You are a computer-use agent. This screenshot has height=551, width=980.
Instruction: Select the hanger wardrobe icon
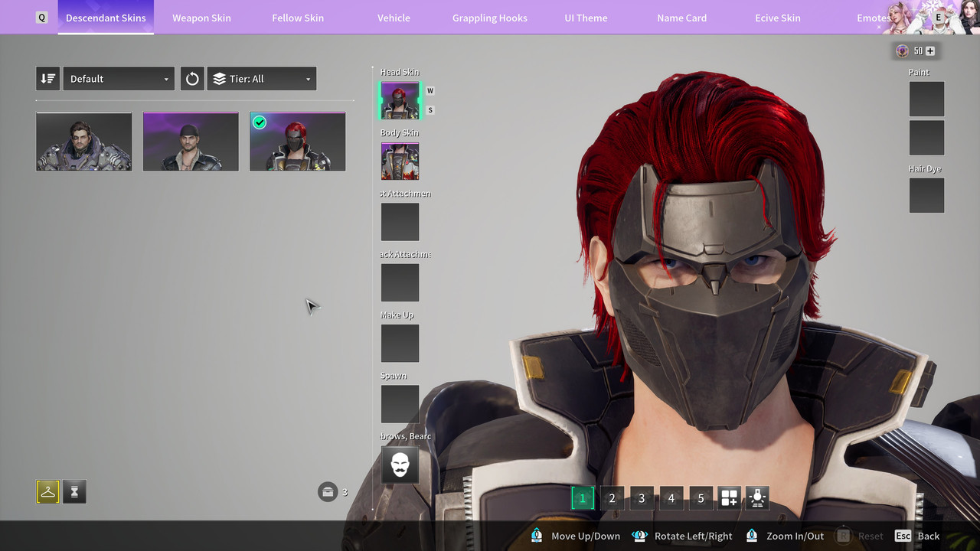pyautogui.click(x=47, y=492)
